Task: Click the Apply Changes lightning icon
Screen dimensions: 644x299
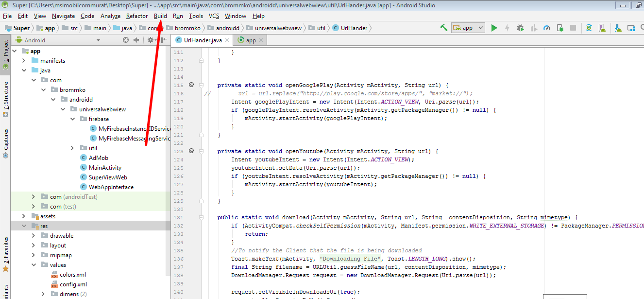Action: (507, 28)
